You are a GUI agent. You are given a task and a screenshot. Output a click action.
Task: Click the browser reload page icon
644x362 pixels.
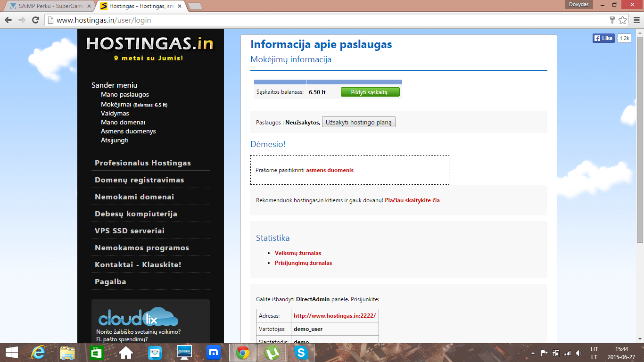(35, 20)
